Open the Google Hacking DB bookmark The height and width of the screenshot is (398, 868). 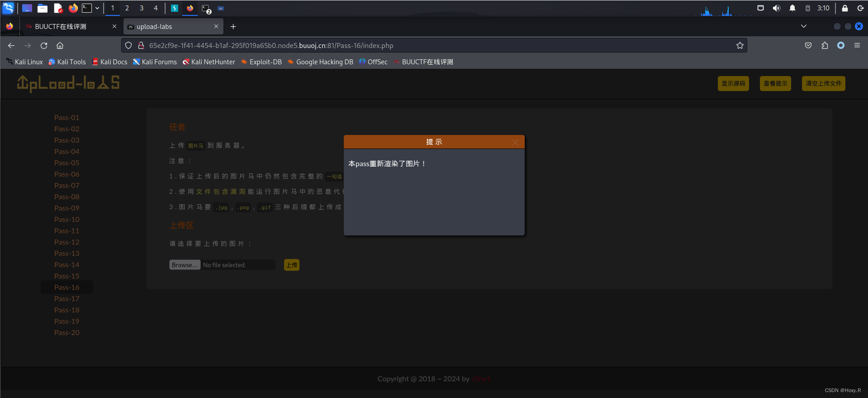pyautogui.click(x=320, y=62)
